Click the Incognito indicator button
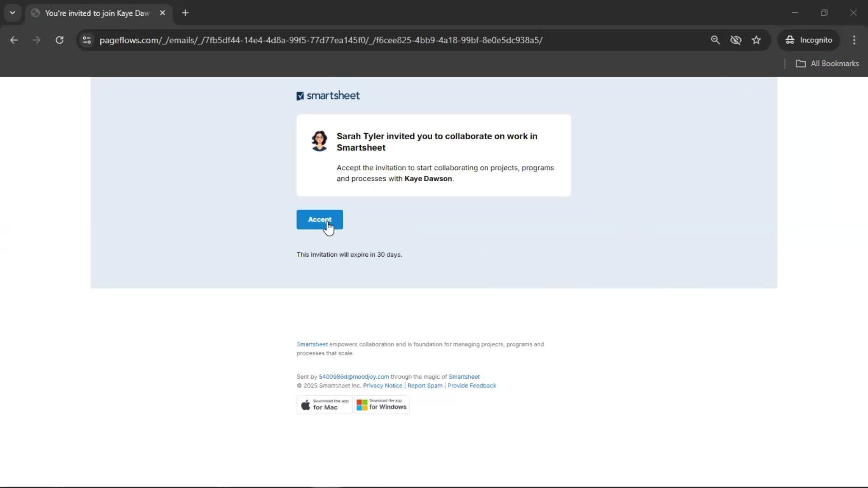The width and height of the screenshot is (868, 488). pos(808,40)
